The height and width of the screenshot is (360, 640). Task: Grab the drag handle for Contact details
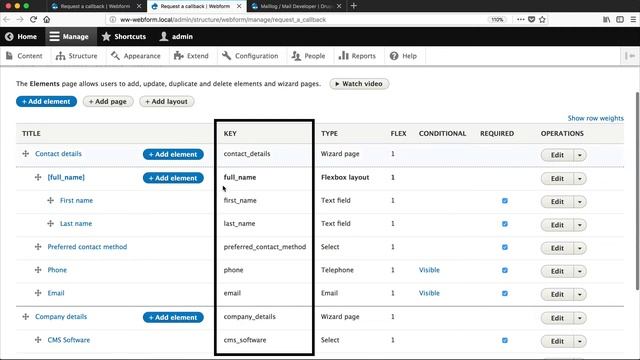(x=26, y=153)
